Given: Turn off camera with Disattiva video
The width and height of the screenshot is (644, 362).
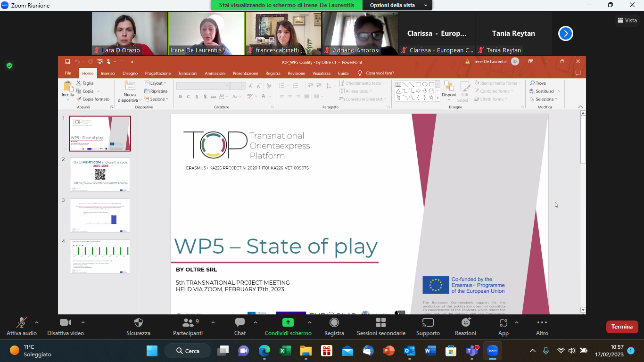Looking at the screenshot, I should [x=66, y=327].
